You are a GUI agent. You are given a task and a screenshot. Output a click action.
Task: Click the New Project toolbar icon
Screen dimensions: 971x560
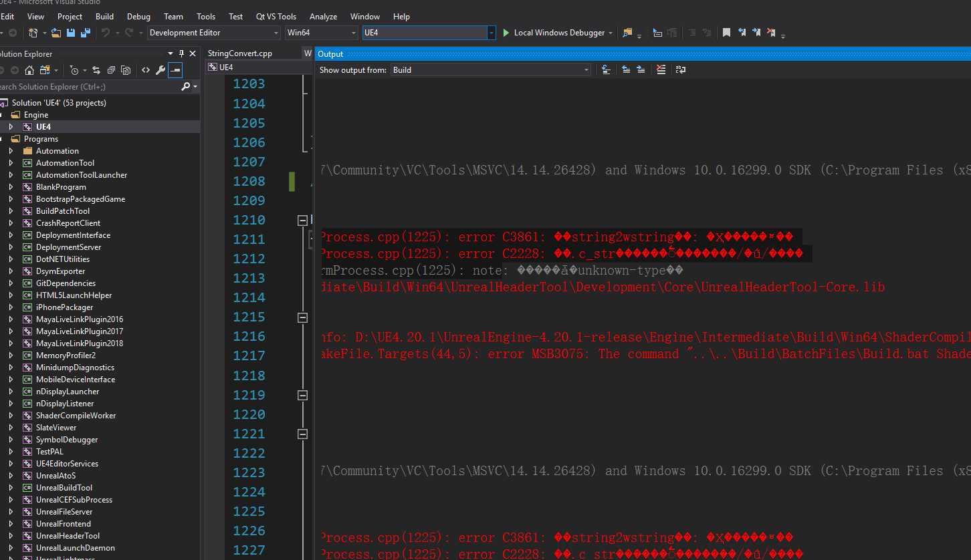33,32
